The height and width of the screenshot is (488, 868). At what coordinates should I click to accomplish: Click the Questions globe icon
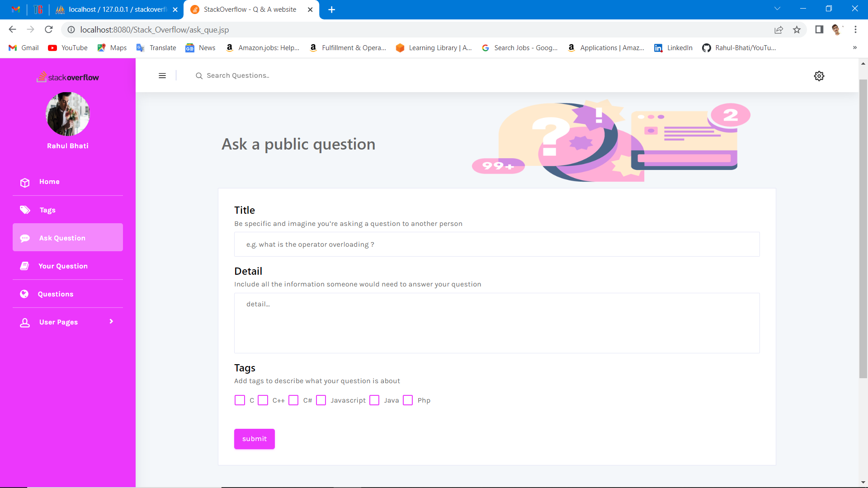(24, 294)
